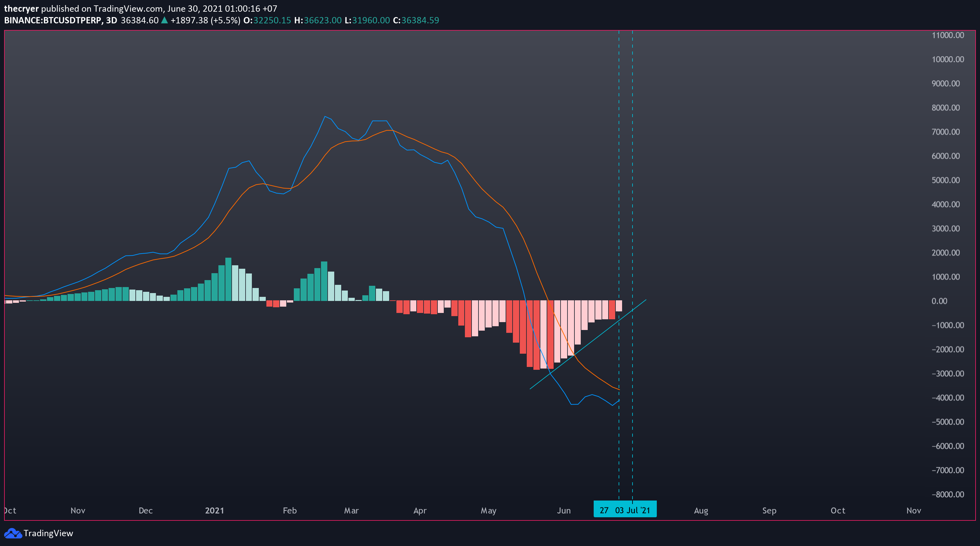Click the 'Nov' 2020 time axis label

pyautogui.click(x=78, y=511)
